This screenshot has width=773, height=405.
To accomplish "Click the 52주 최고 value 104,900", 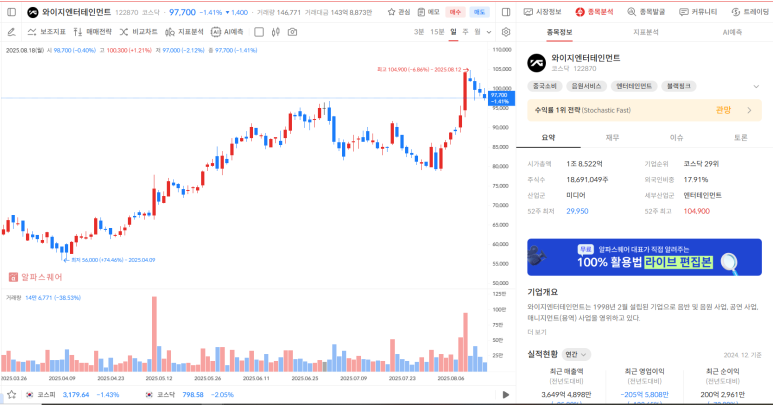I will (697, 211).
